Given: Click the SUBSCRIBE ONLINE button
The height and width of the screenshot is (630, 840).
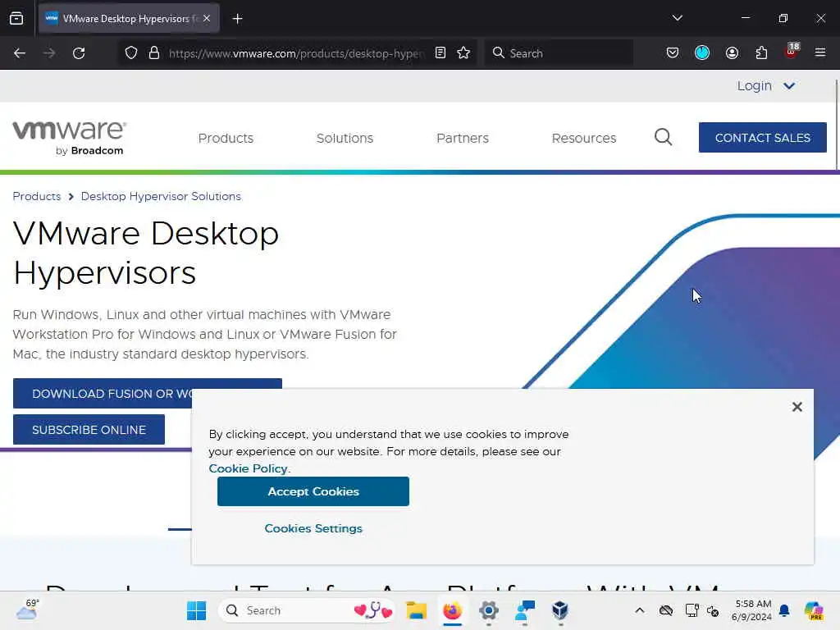Looking at the screenshot, I should 89,430.
